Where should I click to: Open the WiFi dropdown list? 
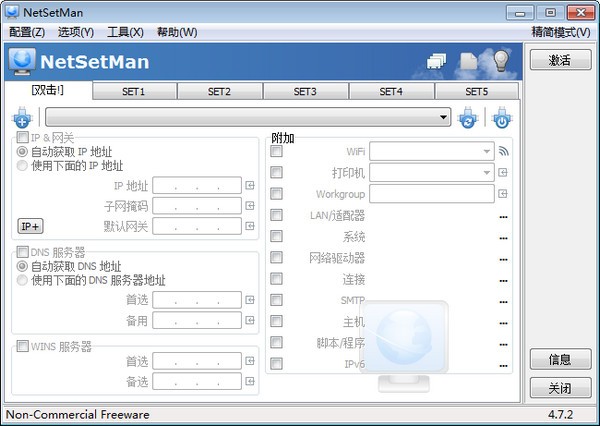click(x=487, y=152)
